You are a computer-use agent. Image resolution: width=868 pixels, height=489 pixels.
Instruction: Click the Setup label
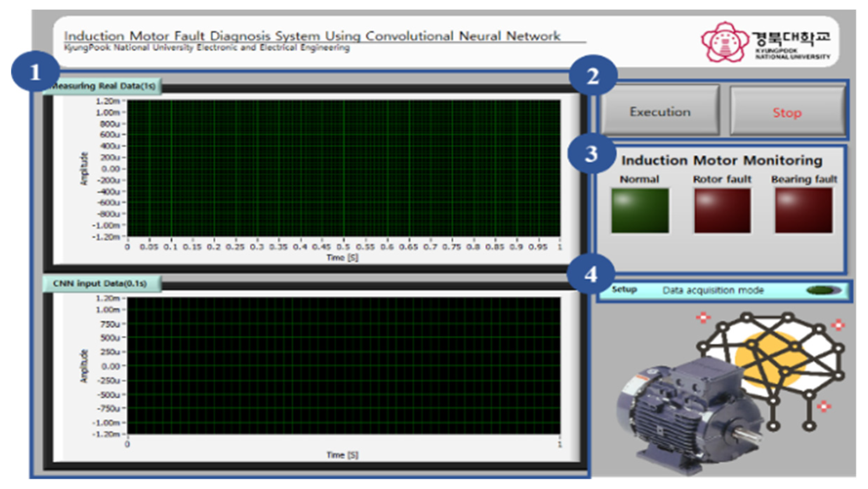(x=624, y=290)
